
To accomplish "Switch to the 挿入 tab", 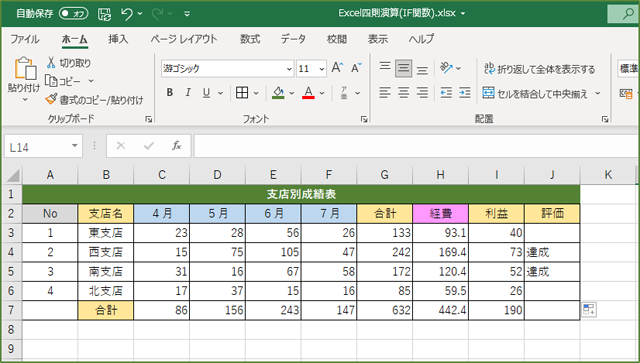I will (118, 39).
